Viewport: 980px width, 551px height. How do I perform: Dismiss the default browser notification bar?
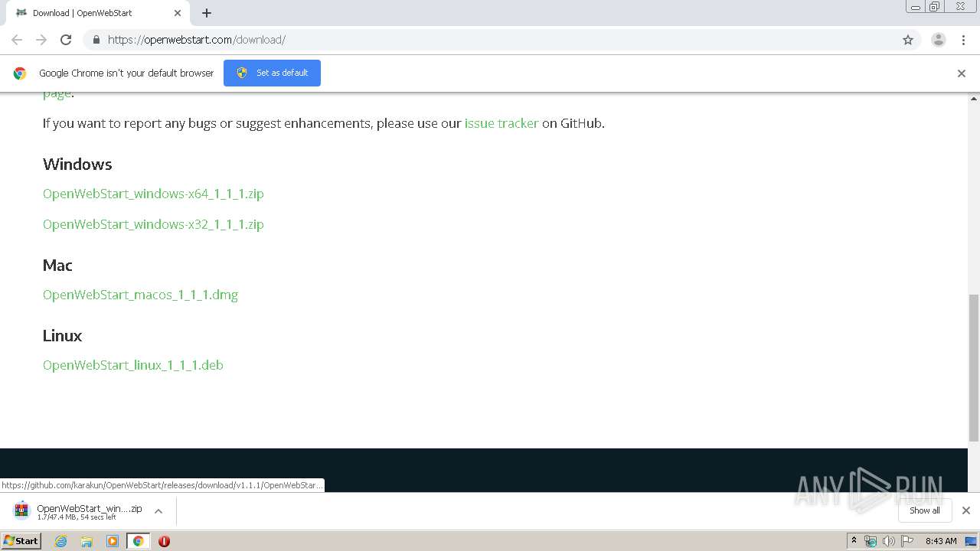pos(962,73)
